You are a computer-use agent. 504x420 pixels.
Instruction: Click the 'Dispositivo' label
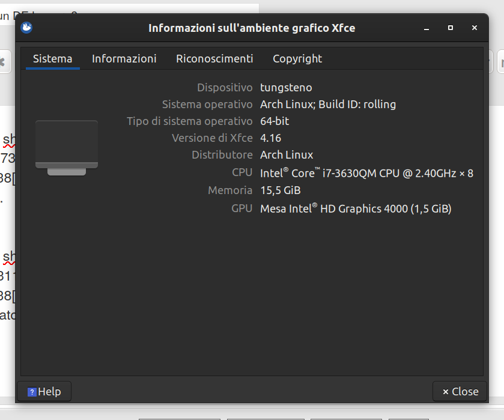pos(225,88)
